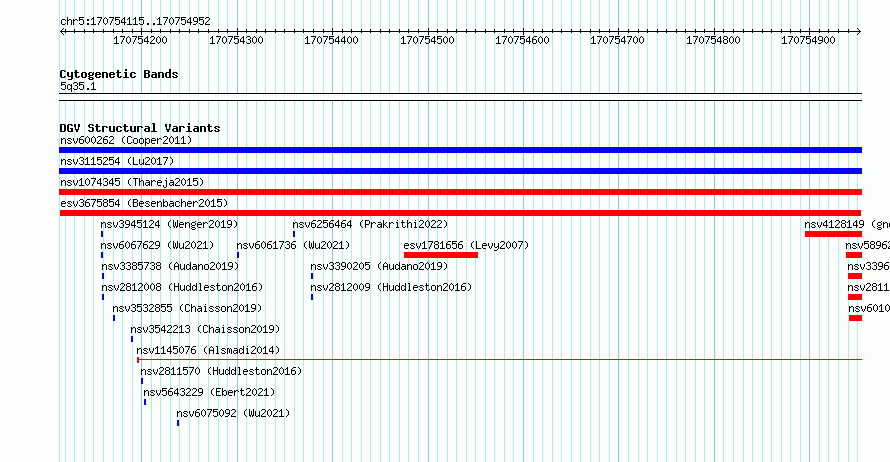Click ruler position 170754900
Image resolution: width=890 pixels, height=462 pixels.
(x=808, y=40)
